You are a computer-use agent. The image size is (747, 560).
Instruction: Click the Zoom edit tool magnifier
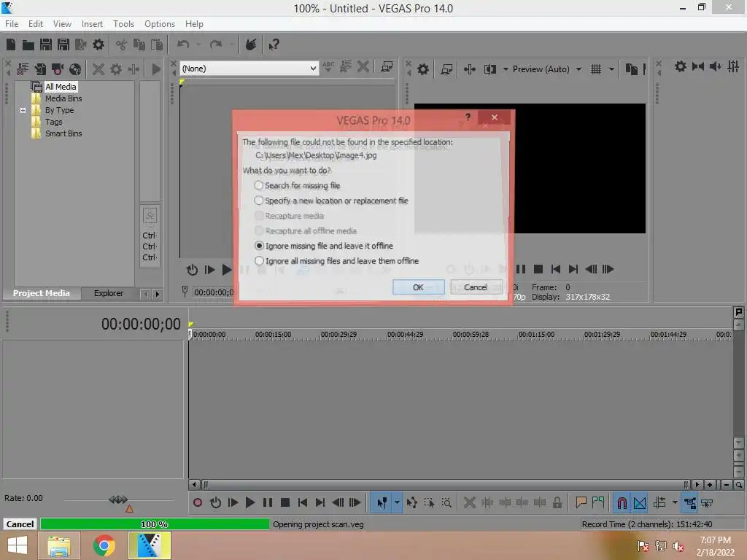tap(446, 502)
